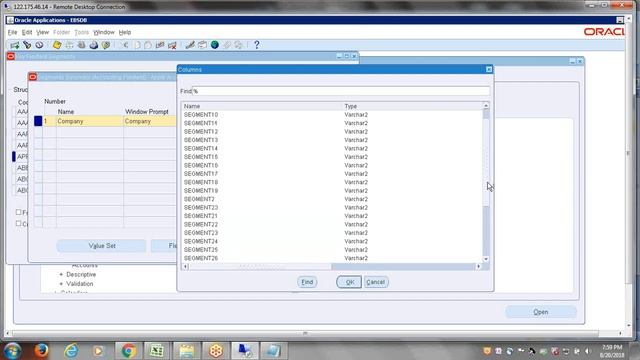640x360 pixels.
Task: Click the New record toolbar icon
Action: (15, 45)
